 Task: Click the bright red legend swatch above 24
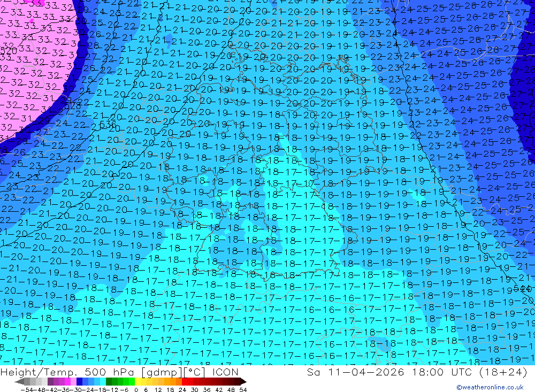[185, 381]
